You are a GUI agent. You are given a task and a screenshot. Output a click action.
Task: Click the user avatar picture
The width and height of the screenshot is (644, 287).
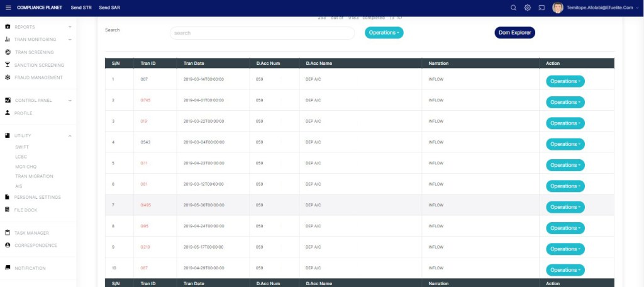(x=557, y=8)
